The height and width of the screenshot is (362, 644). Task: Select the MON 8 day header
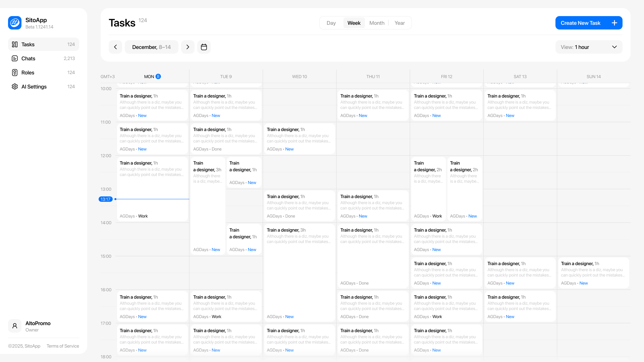click(x=152, y=77)
